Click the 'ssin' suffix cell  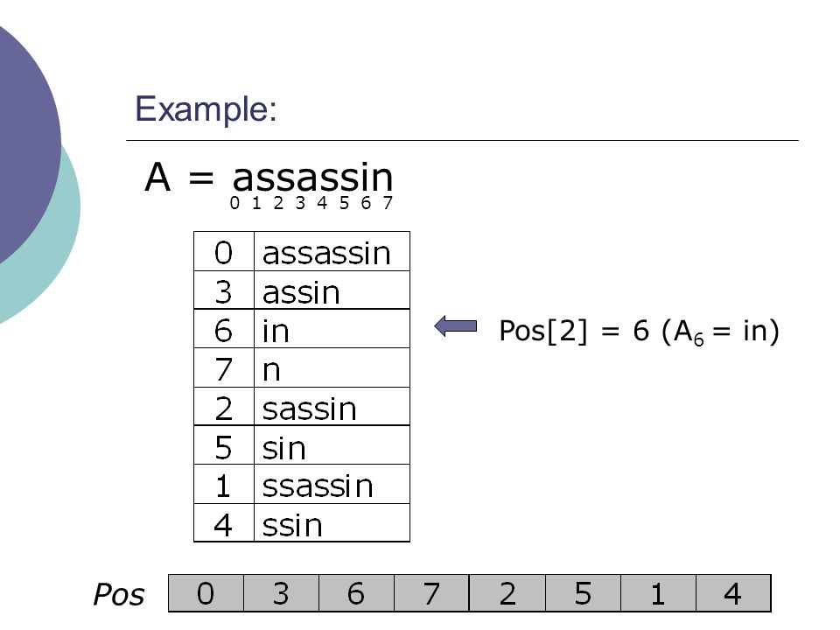(332, 523)
